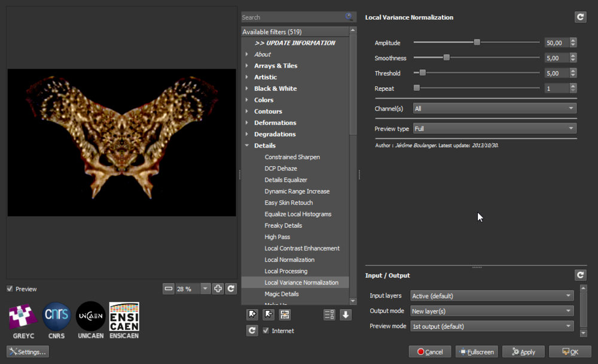Viewport: 598px width, 364px height.
Task: Collapse the Details filter category
Action: [246, 145]
